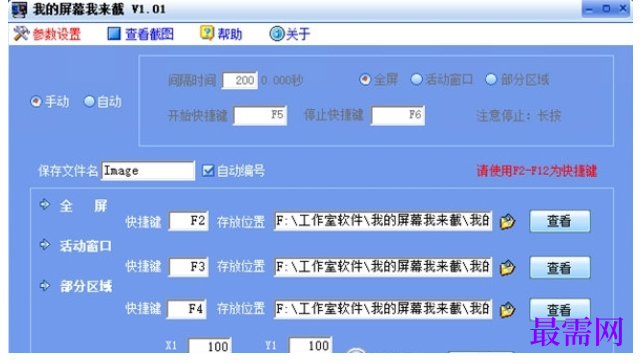Viewport: 642px width, 363px height.
Task: Click the 活动窗口 hotkey field showing F3
Action: tap(188, 267)
